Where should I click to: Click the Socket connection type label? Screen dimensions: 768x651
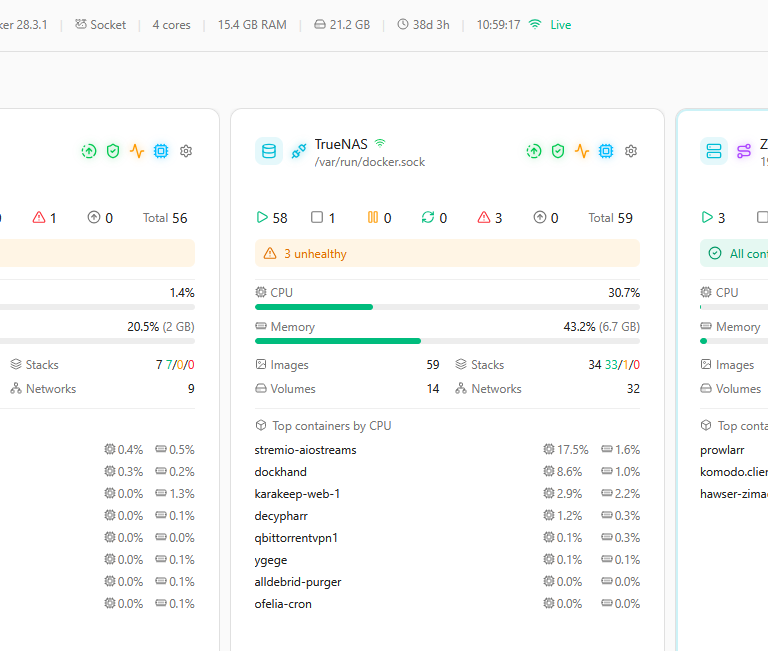[x=100, y=24]
